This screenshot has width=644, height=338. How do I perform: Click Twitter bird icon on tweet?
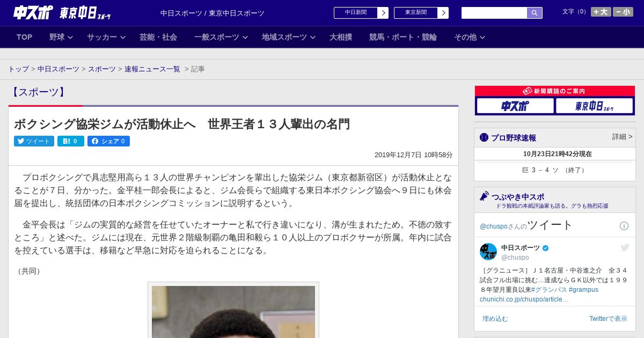[625, 247]
